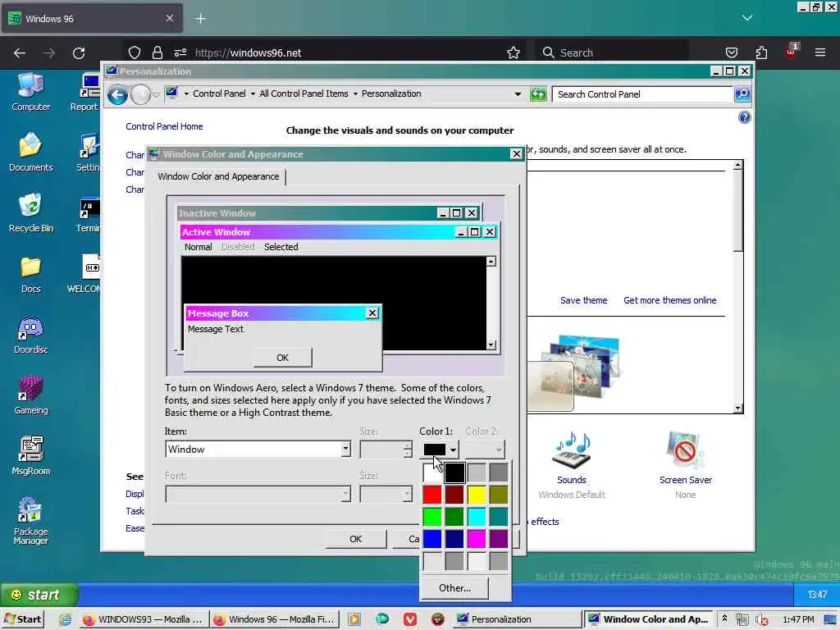Expand the All Control Panel Items breadcrumb arrow
The width and height of the screenshot is (840, 630).
[x=354, y=94]
